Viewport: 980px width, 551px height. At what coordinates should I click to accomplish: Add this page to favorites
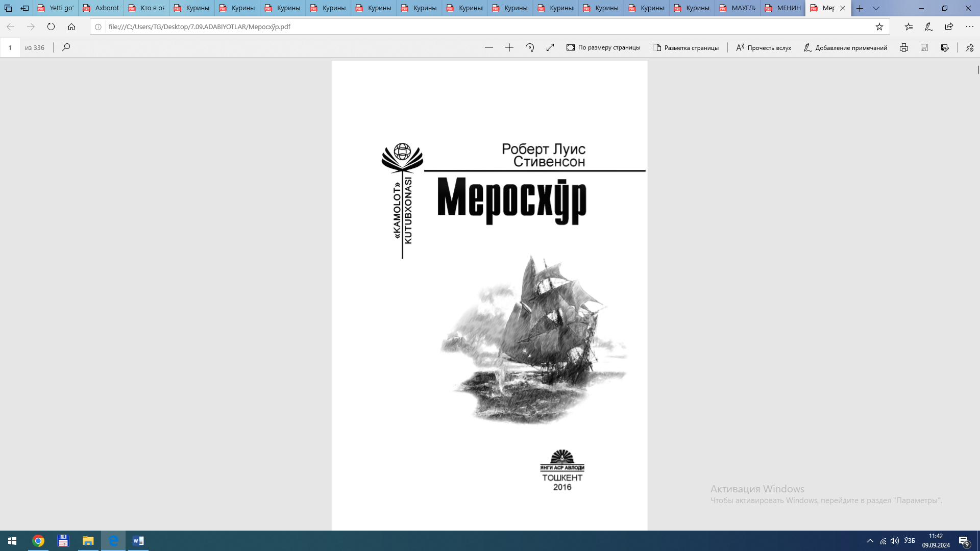(x=879, y=27)
